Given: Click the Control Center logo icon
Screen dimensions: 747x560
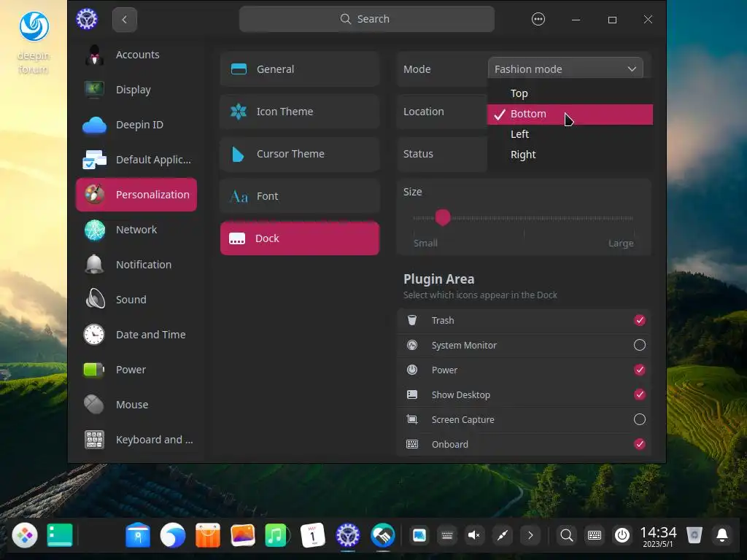Looking at the screenshot, I should (87, 20).
